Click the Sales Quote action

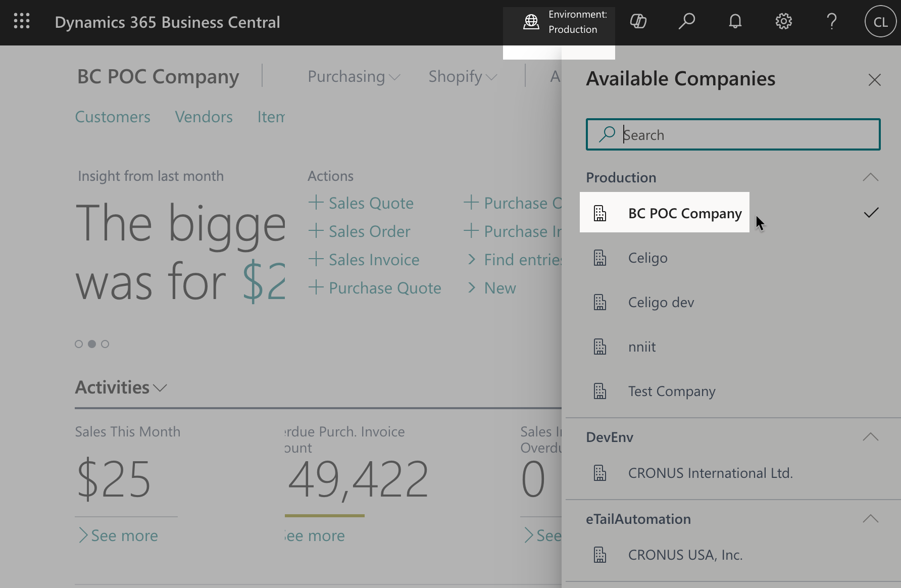[371, 203]
